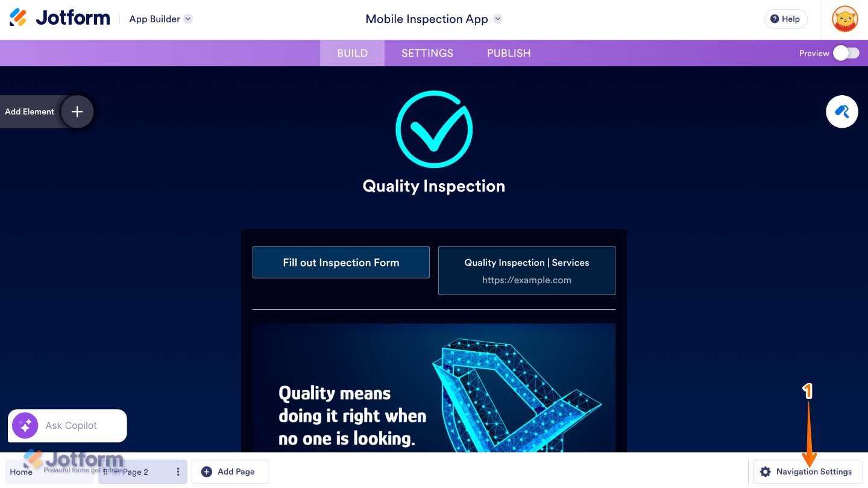
Task: Click the drag handle beside Page 2
Action: pos(106,472)
